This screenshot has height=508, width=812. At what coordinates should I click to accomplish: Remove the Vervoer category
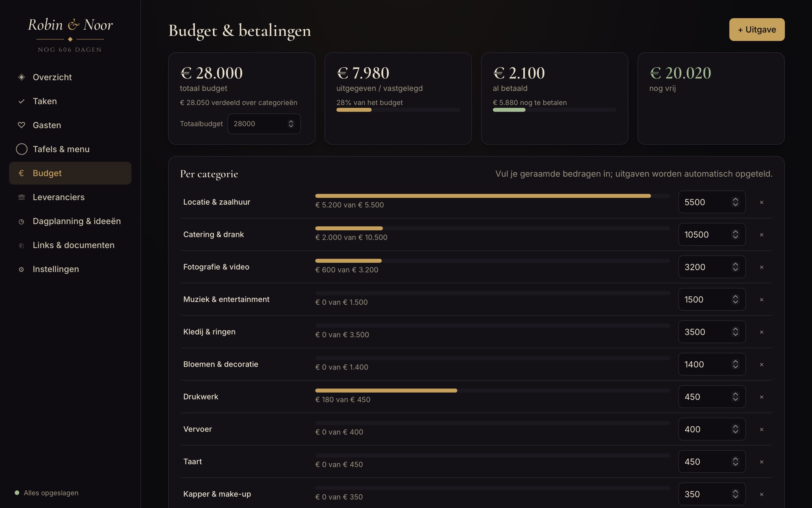click(x=762, y=430)
